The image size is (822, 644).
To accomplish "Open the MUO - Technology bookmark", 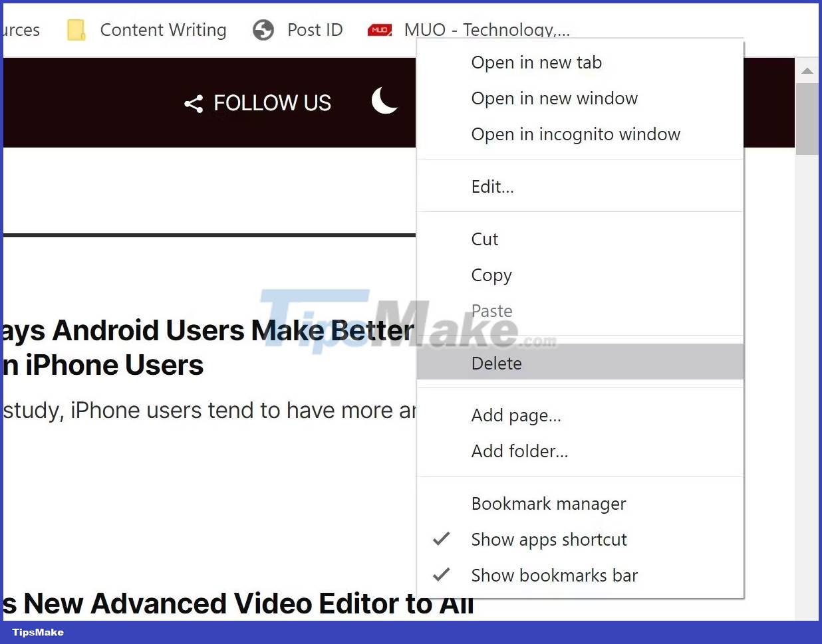I will click(487, 29).
